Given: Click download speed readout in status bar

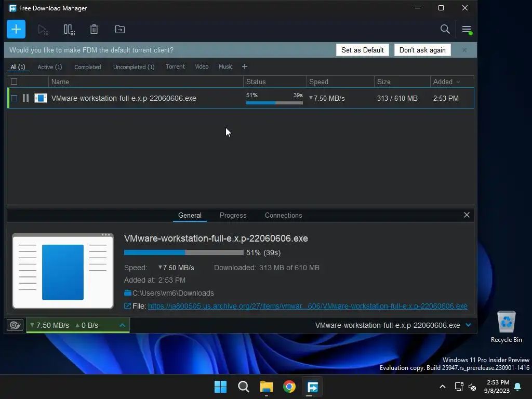Looking at the screenshot, I should [50, 325].
